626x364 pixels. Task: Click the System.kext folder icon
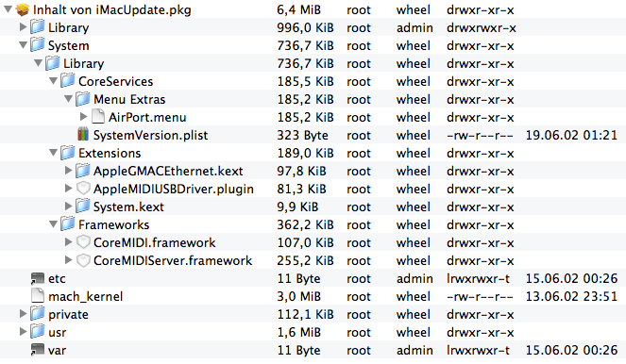tap(83, 207)
